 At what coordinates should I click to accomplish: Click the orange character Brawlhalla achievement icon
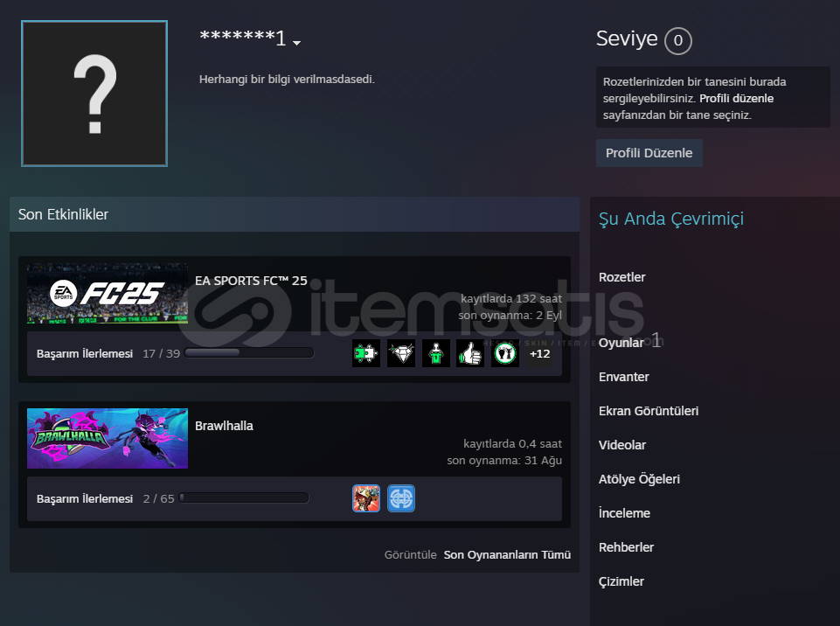366,498
